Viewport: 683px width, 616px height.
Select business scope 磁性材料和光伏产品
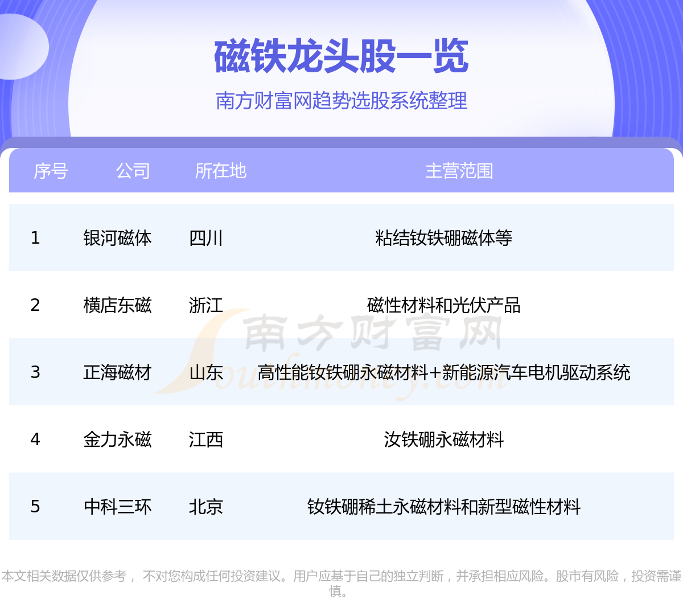[444, 305]
